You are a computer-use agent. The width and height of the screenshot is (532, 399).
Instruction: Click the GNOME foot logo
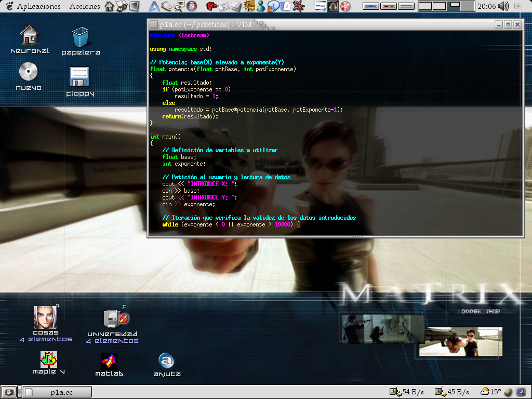tap(9, 6)
